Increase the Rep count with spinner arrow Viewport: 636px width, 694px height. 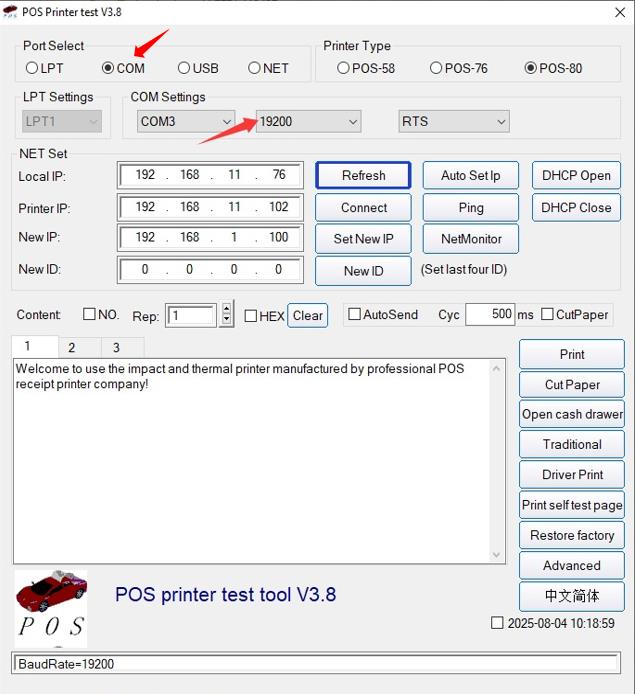coord(227,309)
